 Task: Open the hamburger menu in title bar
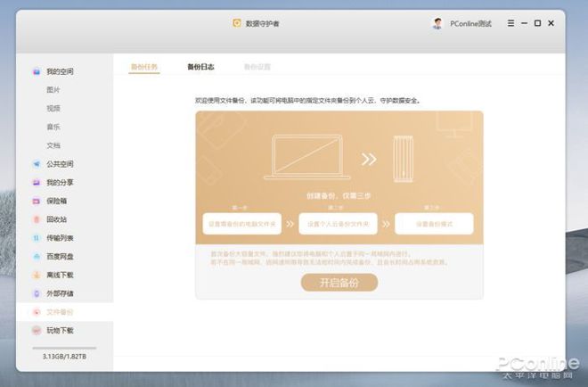(x=510, y=23)
